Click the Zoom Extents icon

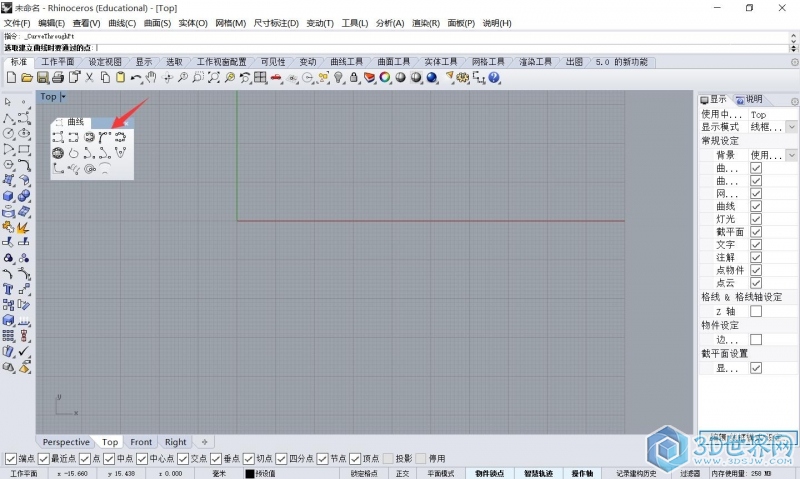click(x=214, y=78)
